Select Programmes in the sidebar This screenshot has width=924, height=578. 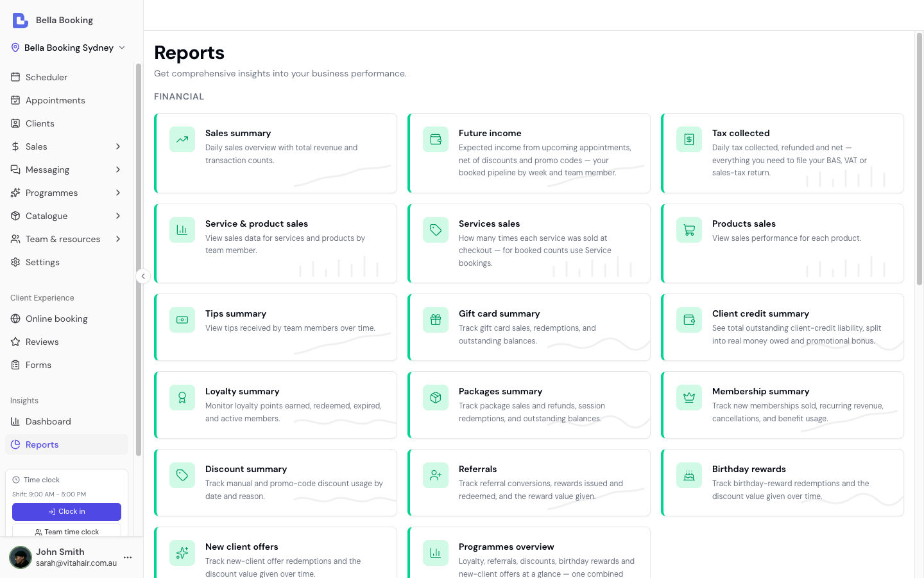pos(67,193)
